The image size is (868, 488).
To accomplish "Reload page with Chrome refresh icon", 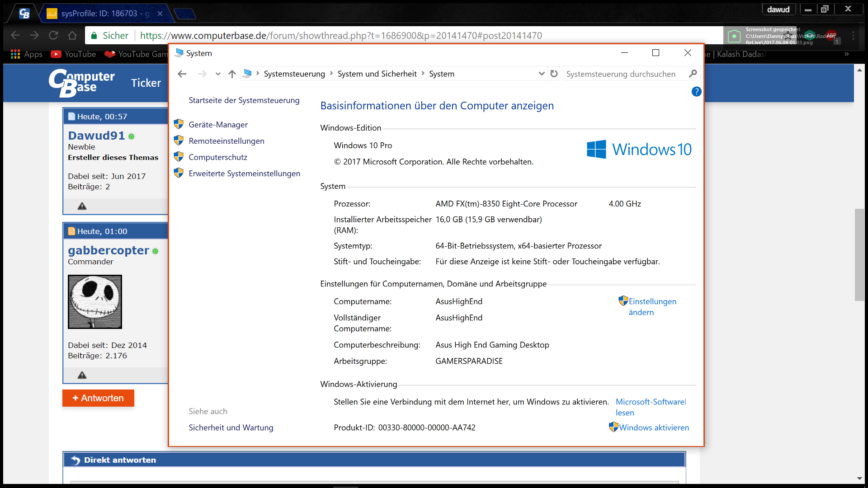I will (x=53, y=35).
